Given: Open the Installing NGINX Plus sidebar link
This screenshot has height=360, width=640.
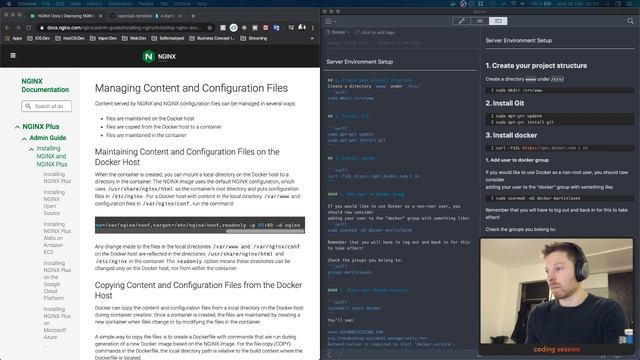Looking at the screenshot, I should point(57,178).
